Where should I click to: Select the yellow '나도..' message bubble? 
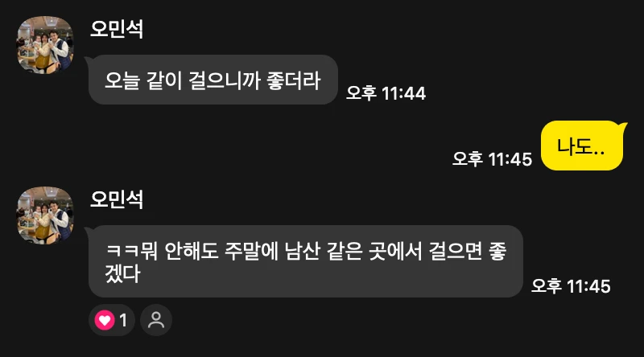[582, 146]
